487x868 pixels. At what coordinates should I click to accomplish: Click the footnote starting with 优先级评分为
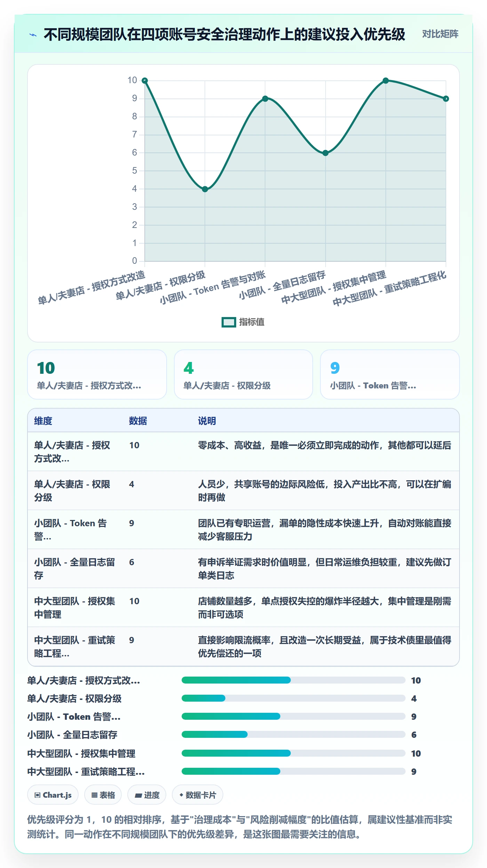(x=240, y=827)
